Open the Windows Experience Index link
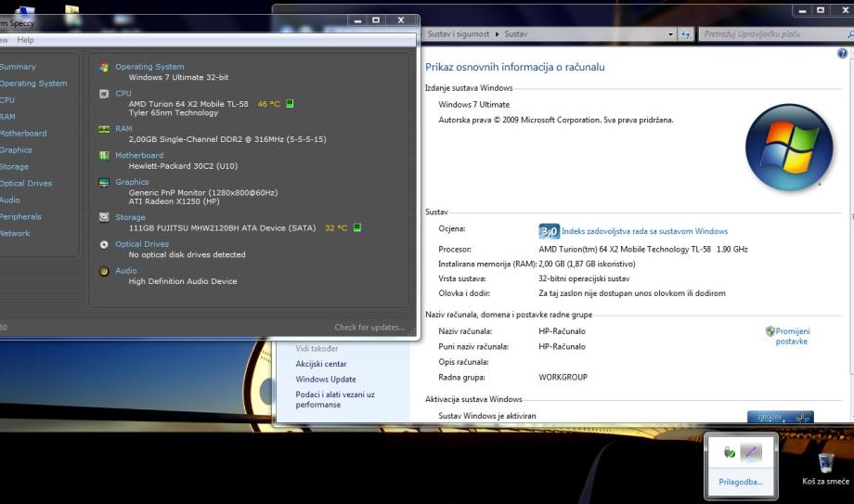 [644, 231]
